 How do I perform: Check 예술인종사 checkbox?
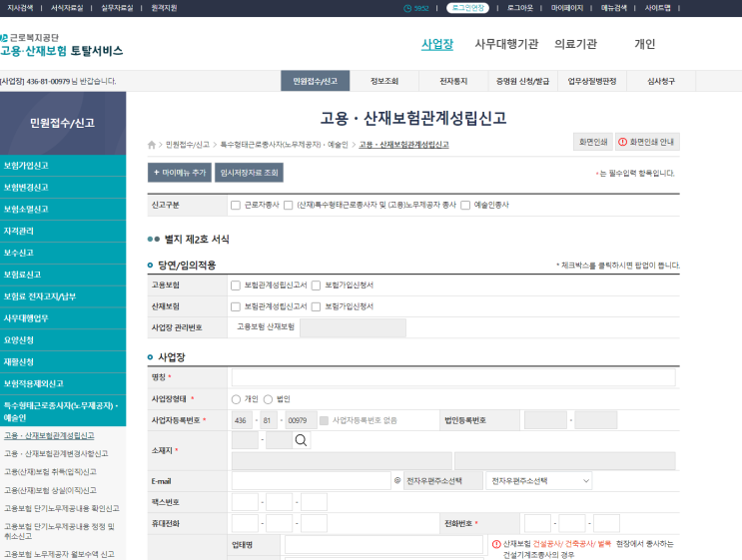pyautogui.click(x=465, y=205)
